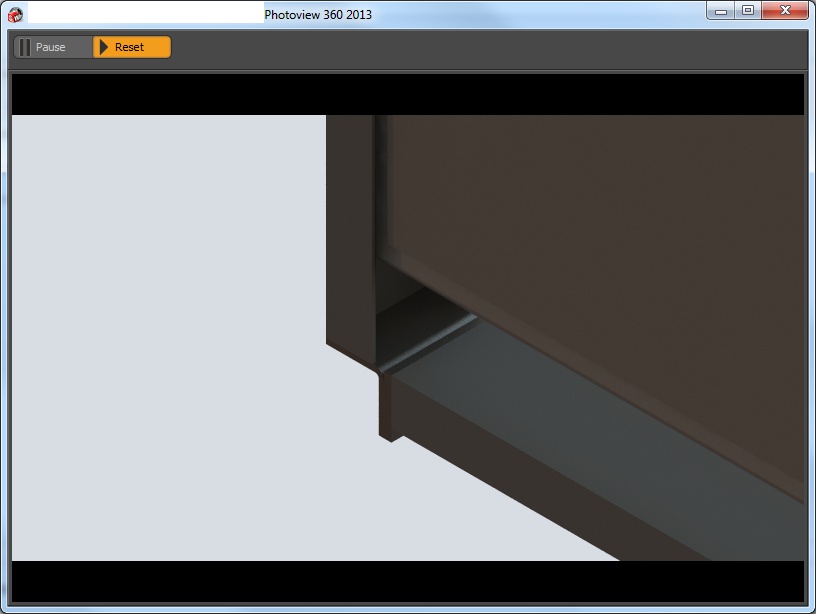Click the Photoview 360 app icon

[x=15, y=15]
